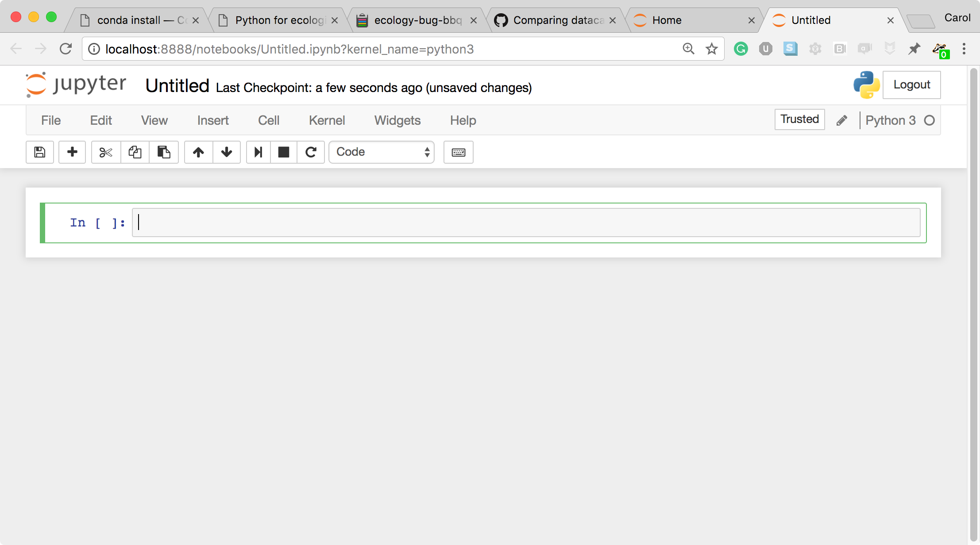Image resolution: width=980 pixels, height=545 pixels.
Task: Expand the cell type dropdown arrow
Action: 427,152
